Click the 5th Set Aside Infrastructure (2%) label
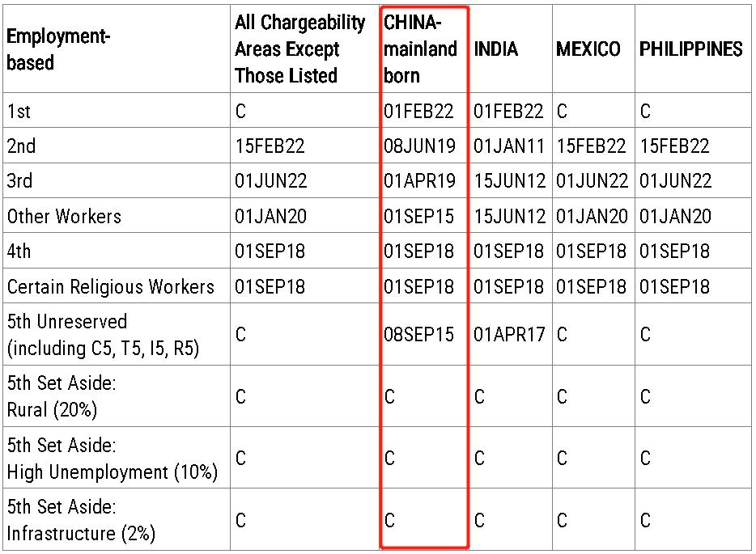Image resolution: width=756 pixels, height=554 pixels. point(81,520)
